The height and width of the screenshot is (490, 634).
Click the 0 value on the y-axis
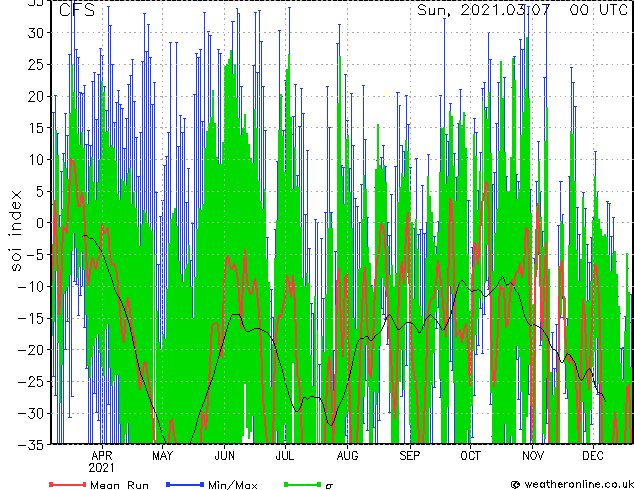pyautogui.click(x=41, y=223)
